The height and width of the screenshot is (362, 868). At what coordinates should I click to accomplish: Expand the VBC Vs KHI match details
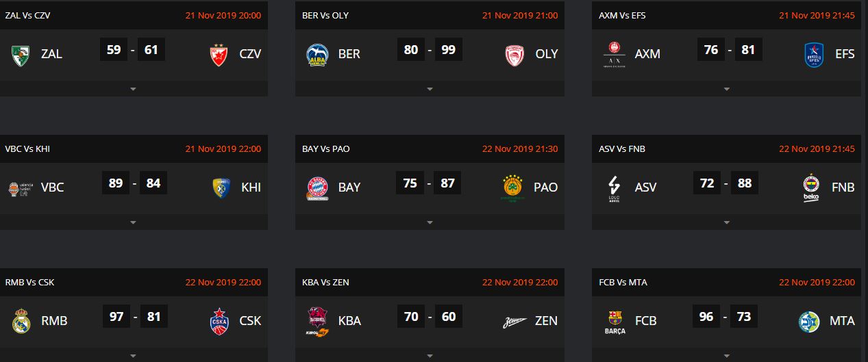pyautogui.click(x=134, y=222)
